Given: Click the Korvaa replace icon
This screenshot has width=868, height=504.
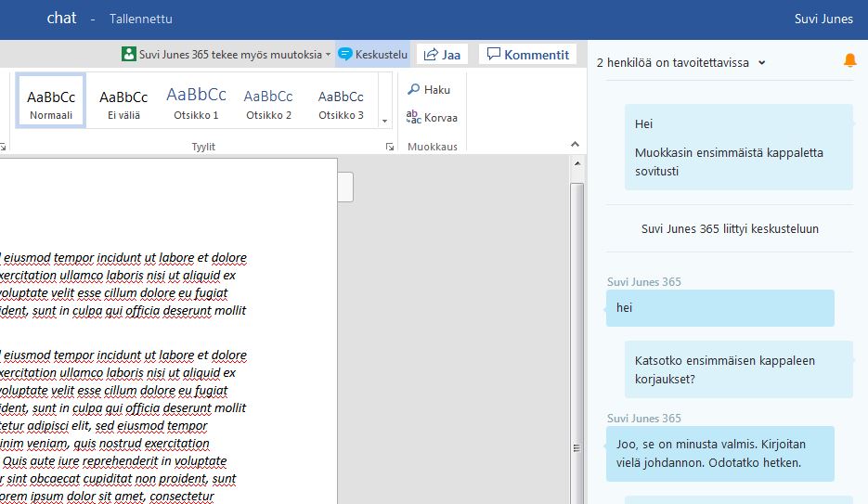Looking at the screenshot, I should click(x=414, y=117).
